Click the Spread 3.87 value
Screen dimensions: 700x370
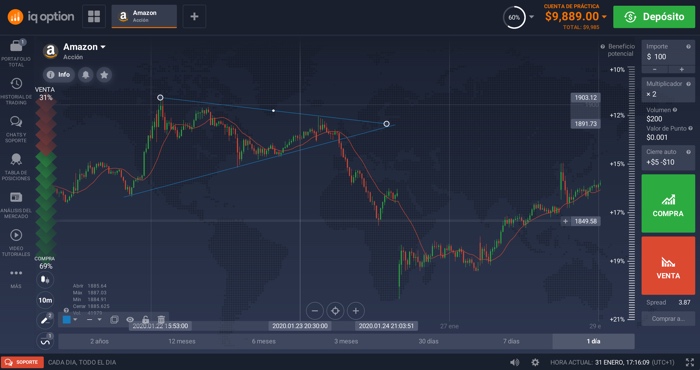684,303
